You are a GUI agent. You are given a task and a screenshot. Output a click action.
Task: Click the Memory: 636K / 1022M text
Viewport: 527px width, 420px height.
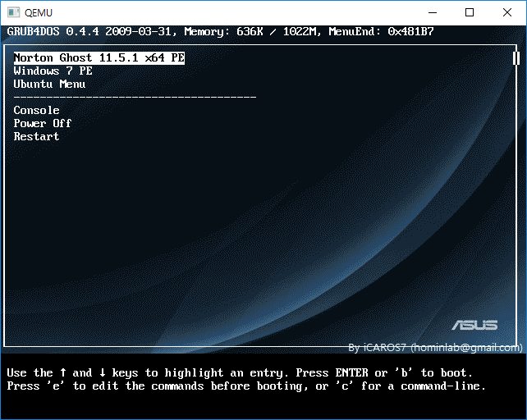click(250, 32)
